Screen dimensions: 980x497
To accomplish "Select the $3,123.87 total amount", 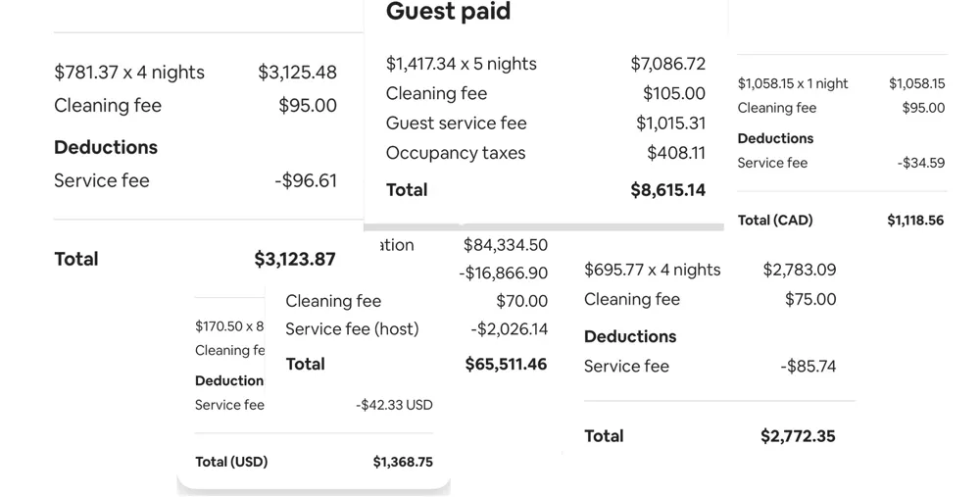I will click(x=295, y=259).
